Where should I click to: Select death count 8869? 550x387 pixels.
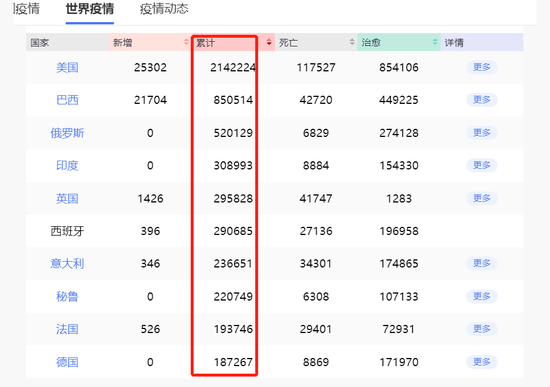click(x=316, y=362)
